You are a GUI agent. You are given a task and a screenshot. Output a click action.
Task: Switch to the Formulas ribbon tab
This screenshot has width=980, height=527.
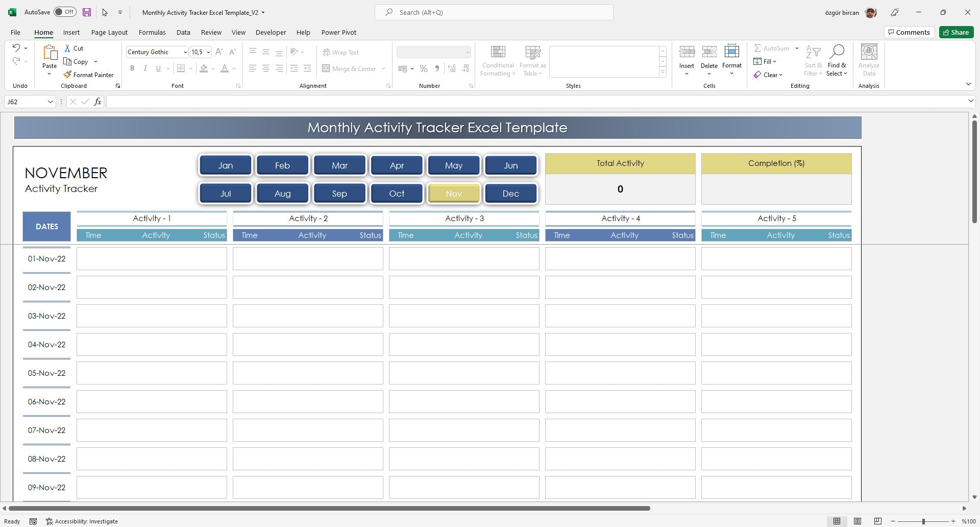[x=152, y=32]
